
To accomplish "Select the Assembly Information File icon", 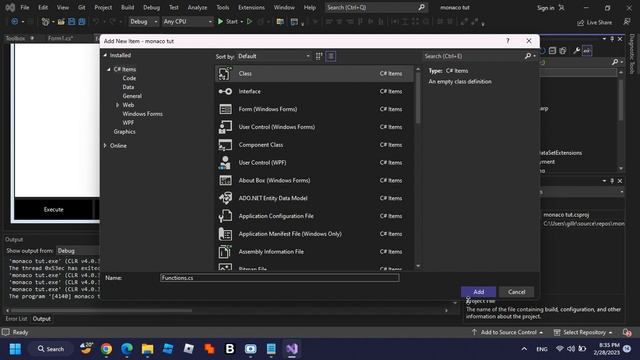I will (x=225, y=251).
